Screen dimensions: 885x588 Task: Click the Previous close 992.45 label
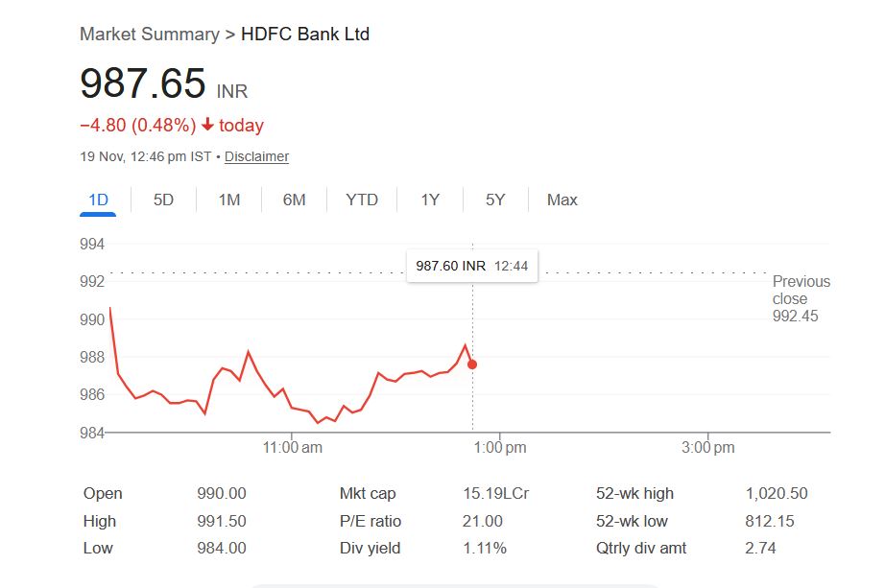pos(800,298)
